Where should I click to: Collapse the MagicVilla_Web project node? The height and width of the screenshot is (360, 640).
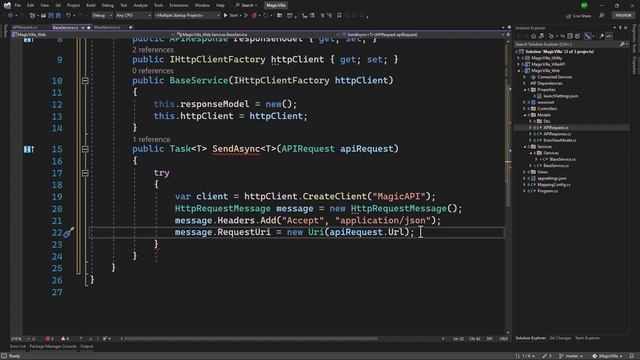tap(519, 71)
